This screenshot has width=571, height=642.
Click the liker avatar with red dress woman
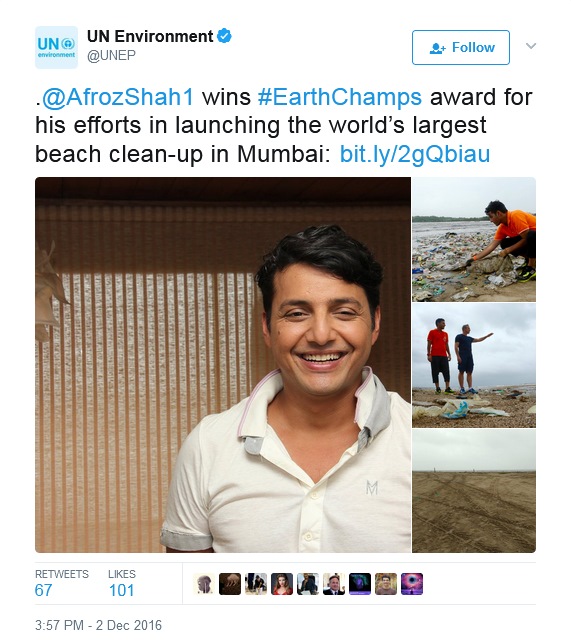[282, 584]
